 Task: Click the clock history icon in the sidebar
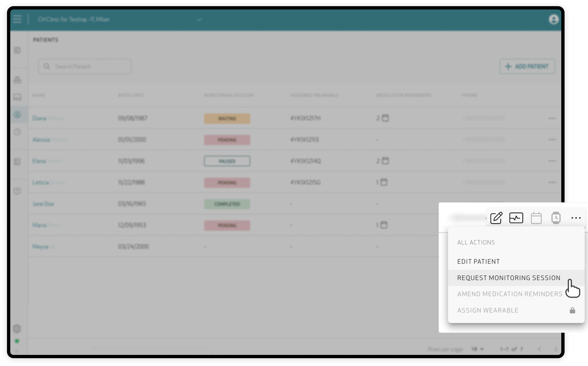click(x=17, y=132)
